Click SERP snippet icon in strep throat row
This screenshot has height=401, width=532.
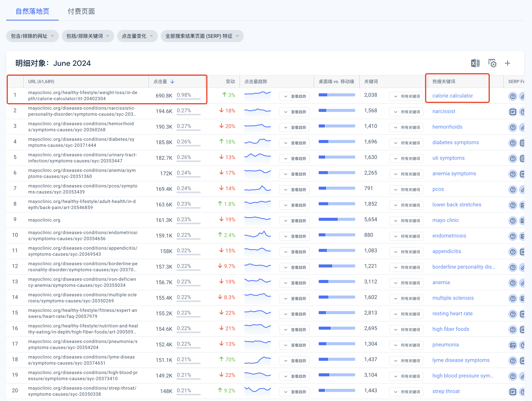click(x=513, y=392)
